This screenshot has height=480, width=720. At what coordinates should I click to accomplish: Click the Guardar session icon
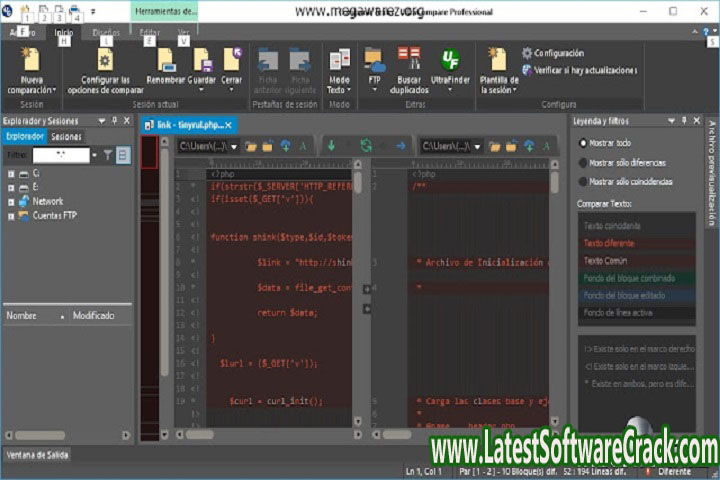[202, 61]
